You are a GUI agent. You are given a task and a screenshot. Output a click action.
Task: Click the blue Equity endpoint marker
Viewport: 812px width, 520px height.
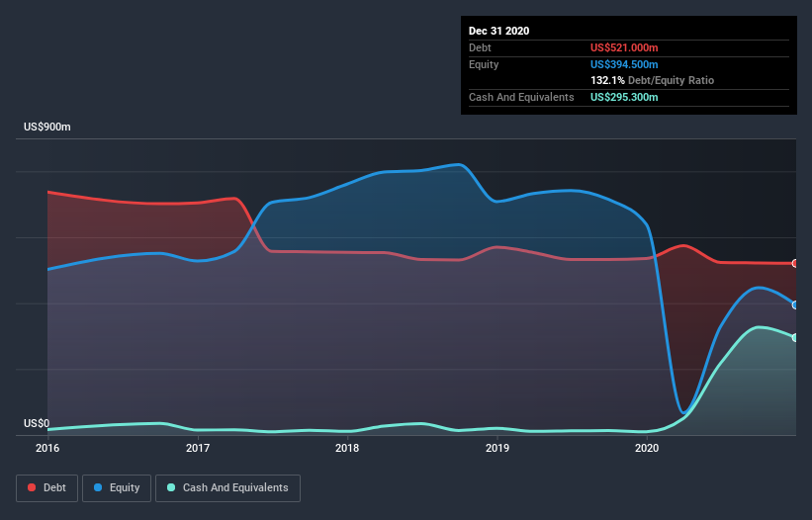[795, 305]
